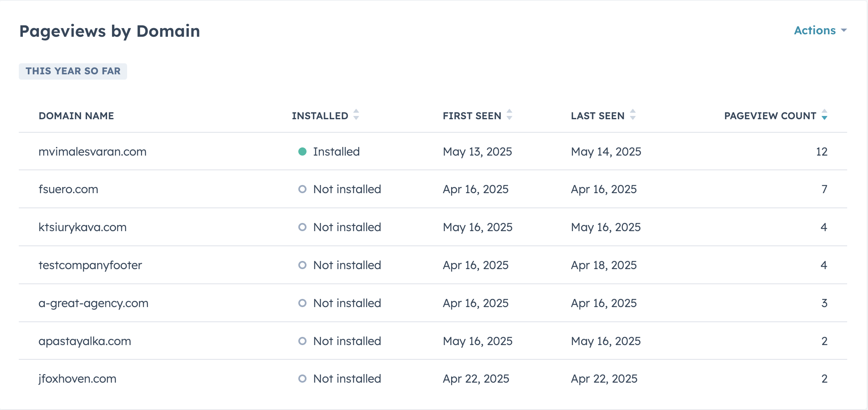Select the mvimalesvaran.com domain row
868x410 pixels.
click(92, 152)
